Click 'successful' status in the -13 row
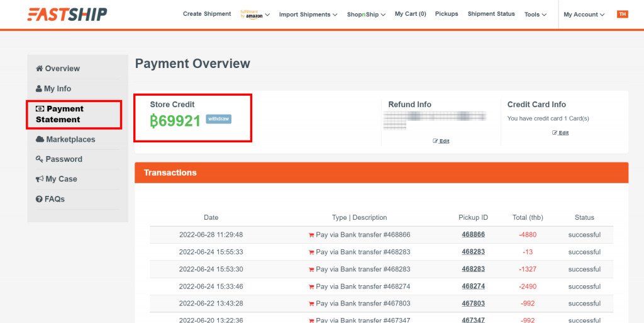Viewport: 644px width, 323px height. tap(584, 252)
